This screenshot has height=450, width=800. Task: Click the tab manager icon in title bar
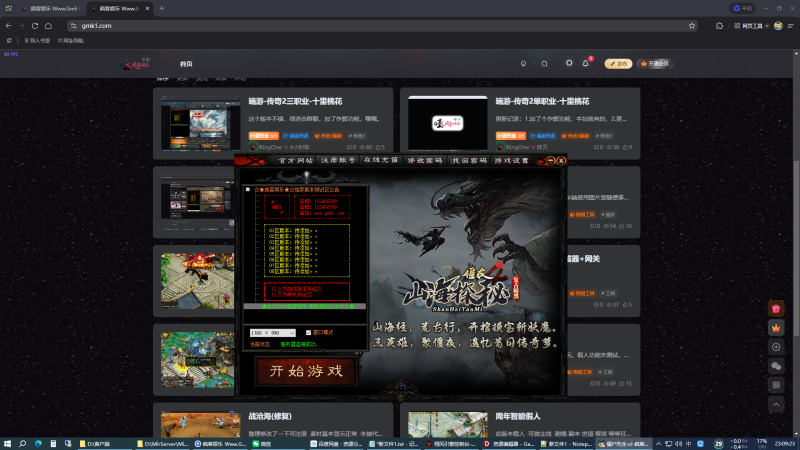point(9,8)
